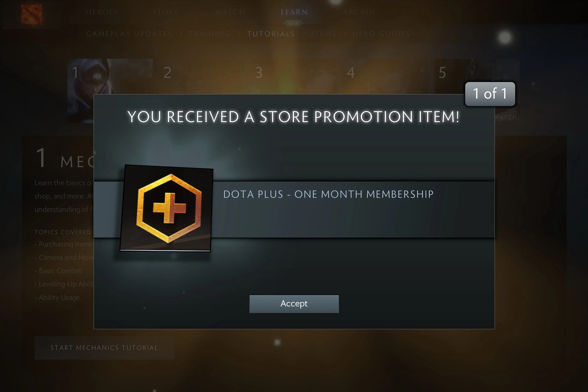Switch to the Items tab

(x=324, y=34)
